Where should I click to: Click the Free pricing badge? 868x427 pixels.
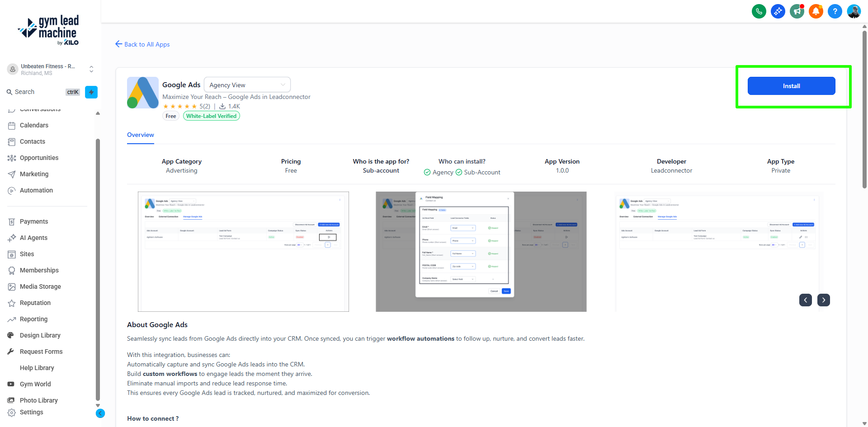[171, 116]
